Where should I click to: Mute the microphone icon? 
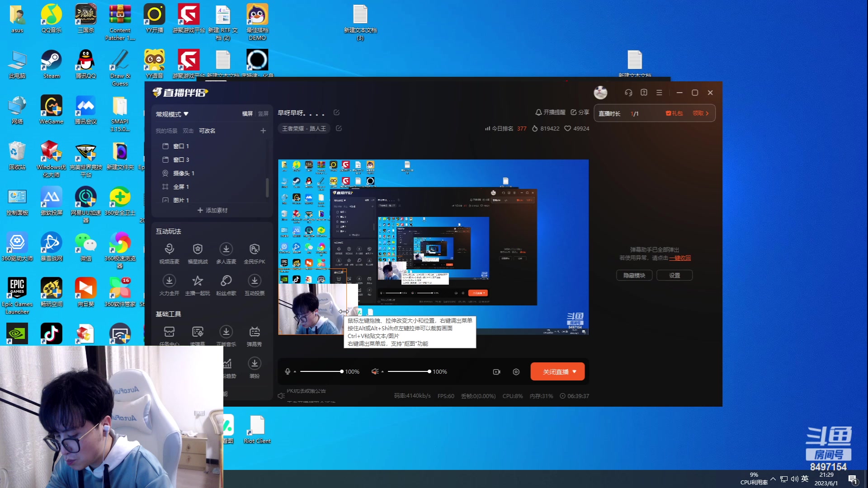288,371
